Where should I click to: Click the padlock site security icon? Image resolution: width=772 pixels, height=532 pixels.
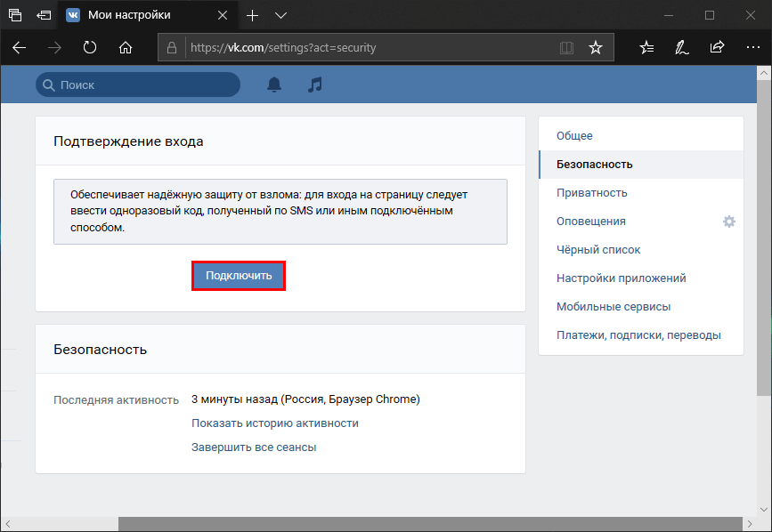click(171, 48)
